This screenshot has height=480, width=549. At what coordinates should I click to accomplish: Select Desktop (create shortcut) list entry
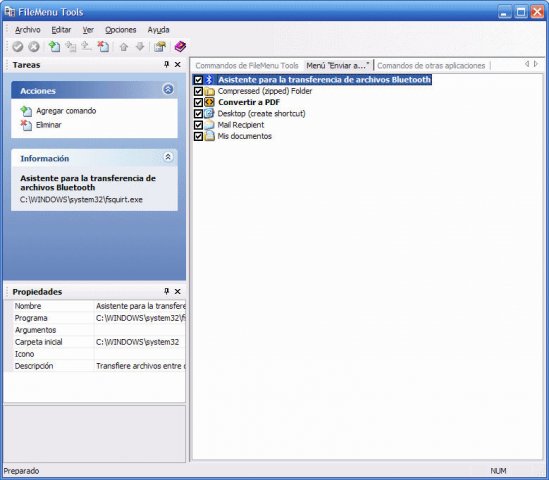(x=262, y=113)
